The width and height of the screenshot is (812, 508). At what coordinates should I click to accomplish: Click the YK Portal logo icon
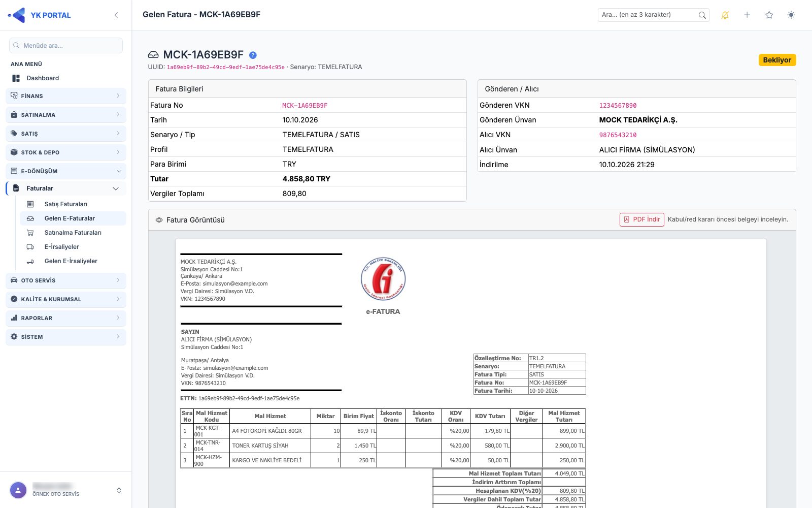pyautogui.click(x=17, y=15)
